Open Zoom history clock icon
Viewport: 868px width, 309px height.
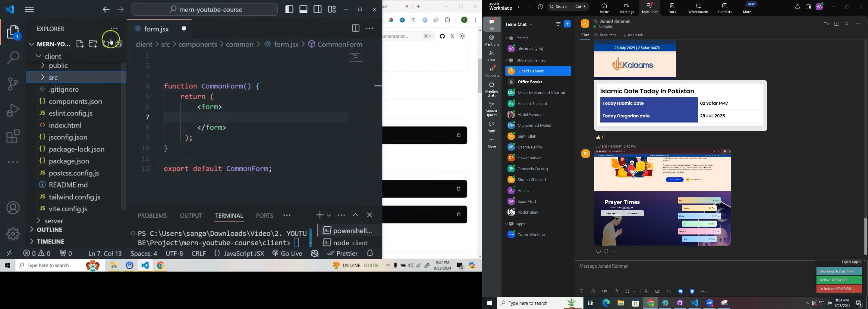click(540, 7)
